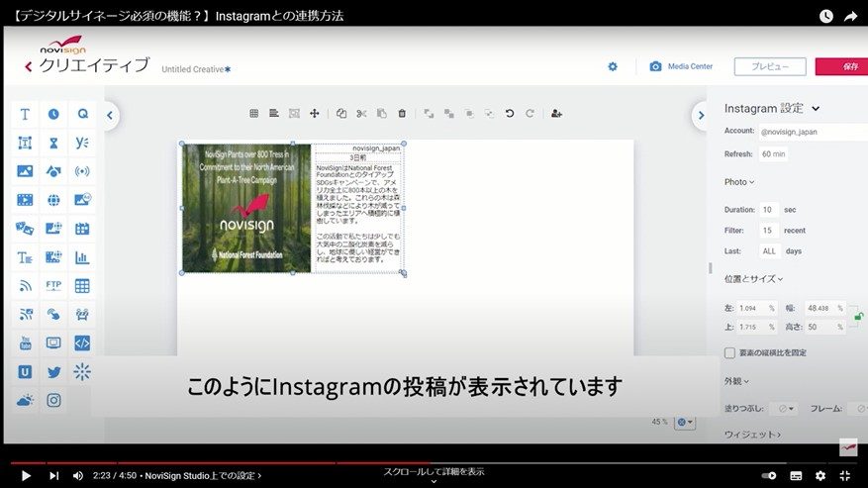
Task: Toggle the right settings panel arrow
Action: pyautogui.click(x=701, y=115)
